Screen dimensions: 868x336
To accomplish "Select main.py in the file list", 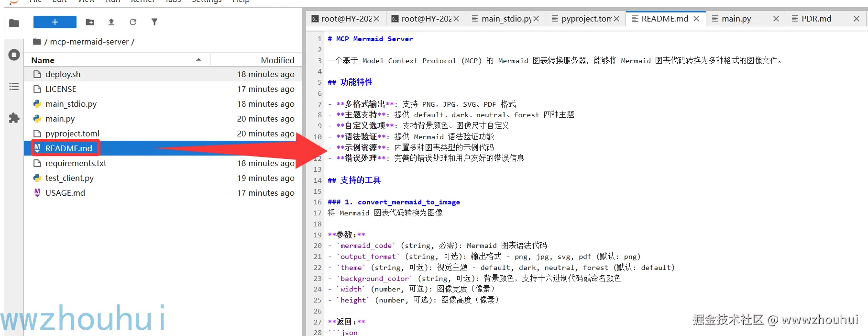I will pyautogui.click(x=163, y=119).
